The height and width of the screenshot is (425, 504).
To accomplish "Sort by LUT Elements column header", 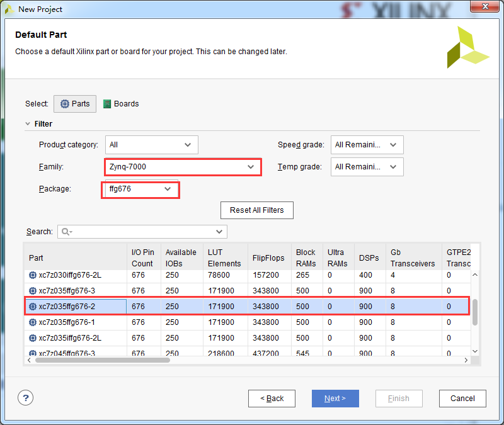I will coord(224,258).
